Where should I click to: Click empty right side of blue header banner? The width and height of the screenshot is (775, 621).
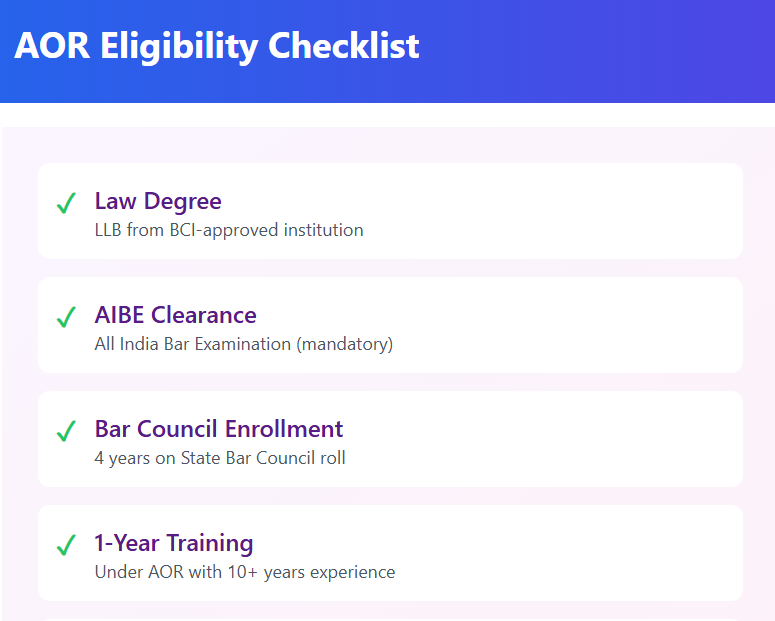620,50
